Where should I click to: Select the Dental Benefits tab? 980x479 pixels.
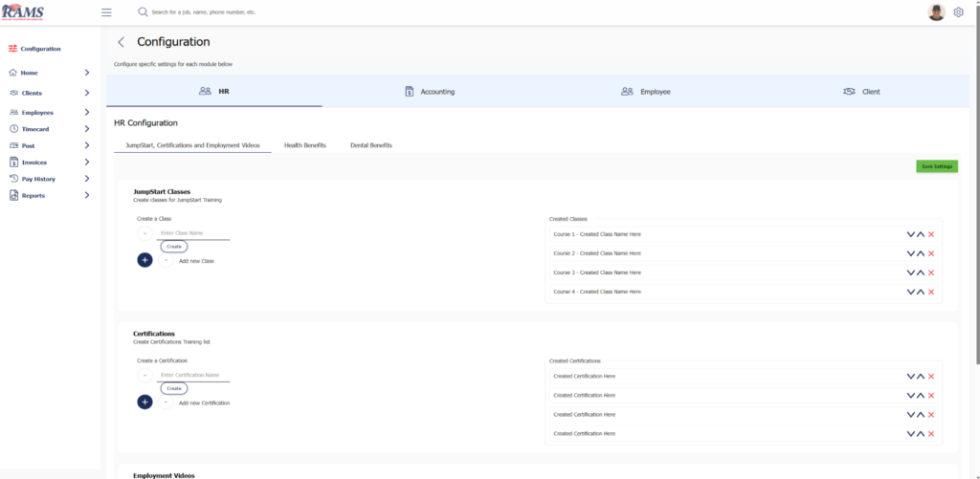click(x=370, y=145)
